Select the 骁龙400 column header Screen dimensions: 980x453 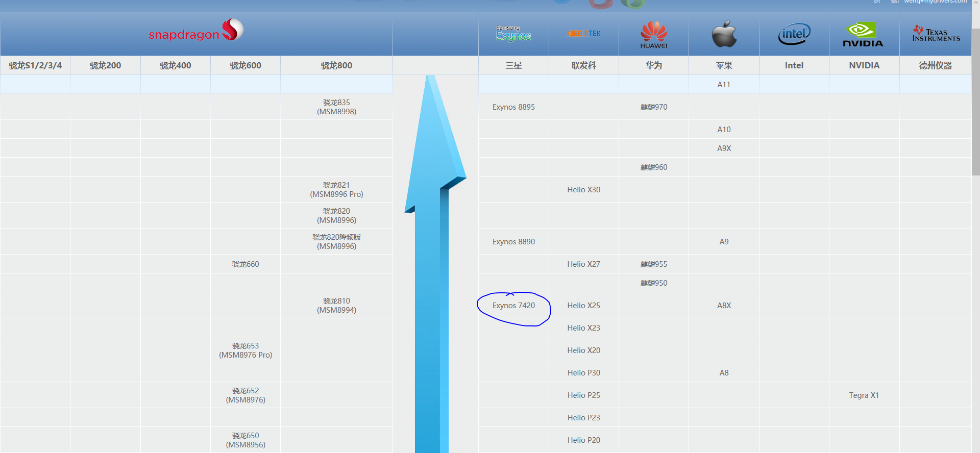pyautogui.click(x=176, y=65)
